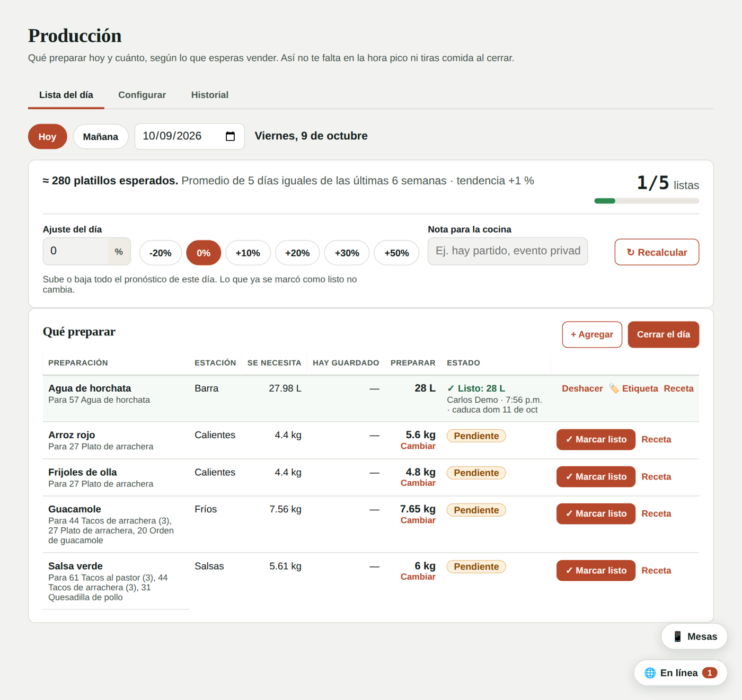Choose the Mañana day filter

pyautogui.click(x=101, y=137)
